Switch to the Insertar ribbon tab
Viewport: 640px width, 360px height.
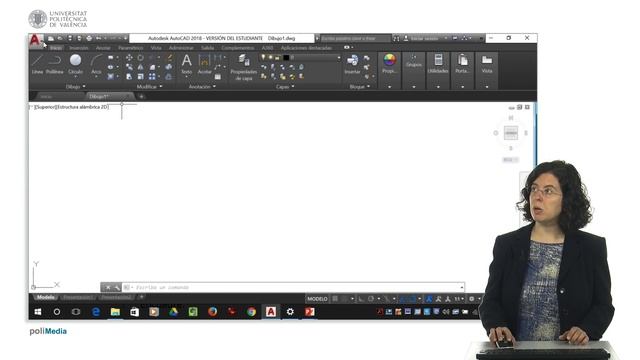click(x=79, y=48)
